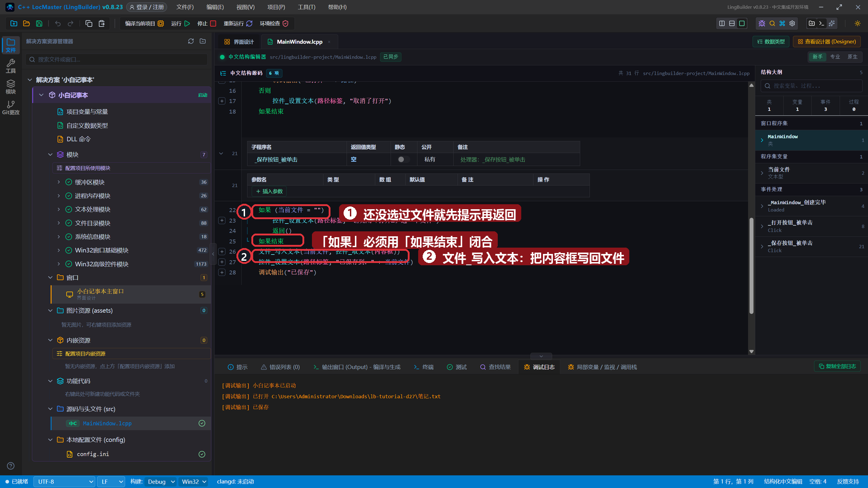This screenshot has width=868, height=488.
Task: Switch to 界面设计 tab
Action: (x=239, y=42)
